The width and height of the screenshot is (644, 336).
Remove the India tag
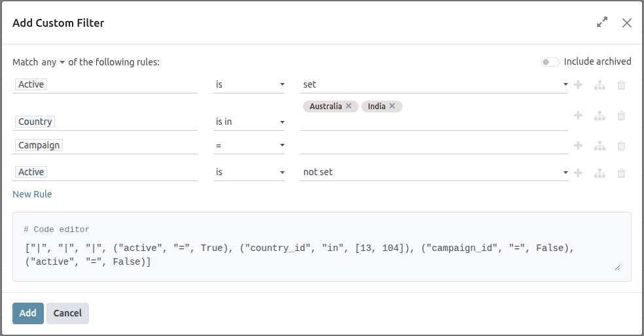point(392,106)
